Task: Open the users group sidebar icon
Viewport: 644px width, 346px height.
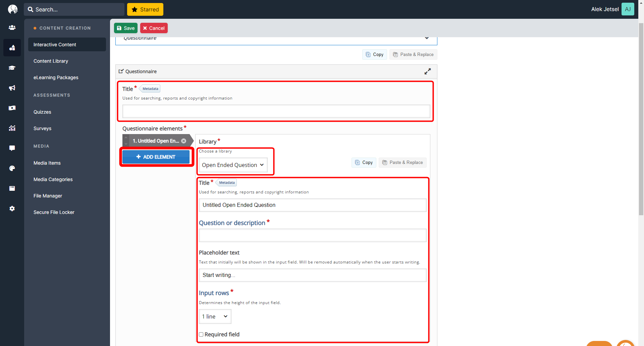Action: coord(12,27)
